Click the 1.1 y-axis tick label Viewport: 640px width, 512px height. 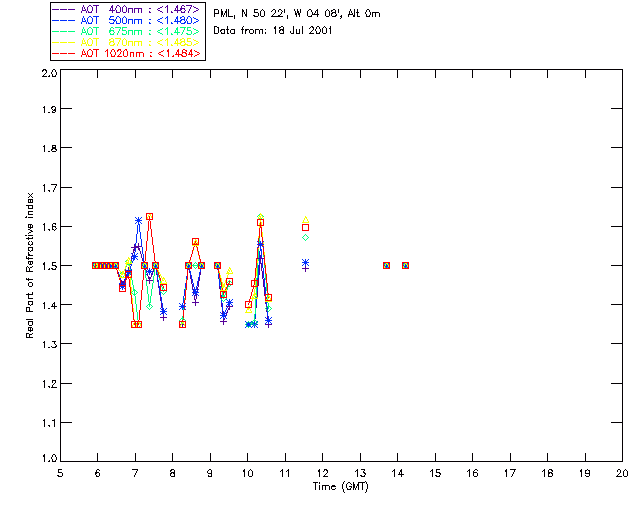click(49, 423)
